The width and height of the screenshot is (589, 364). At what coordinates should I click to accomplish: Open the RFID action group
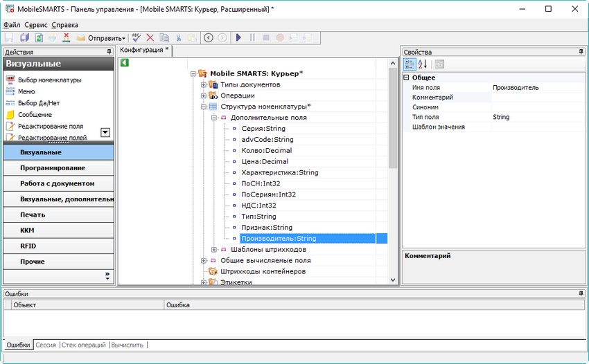(x=59, y=246)
